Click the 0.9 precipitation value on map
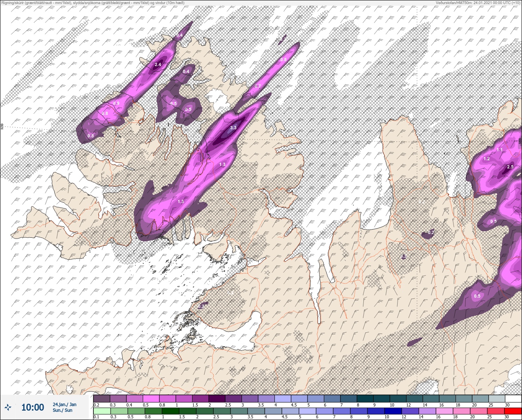 click(117, 103)
